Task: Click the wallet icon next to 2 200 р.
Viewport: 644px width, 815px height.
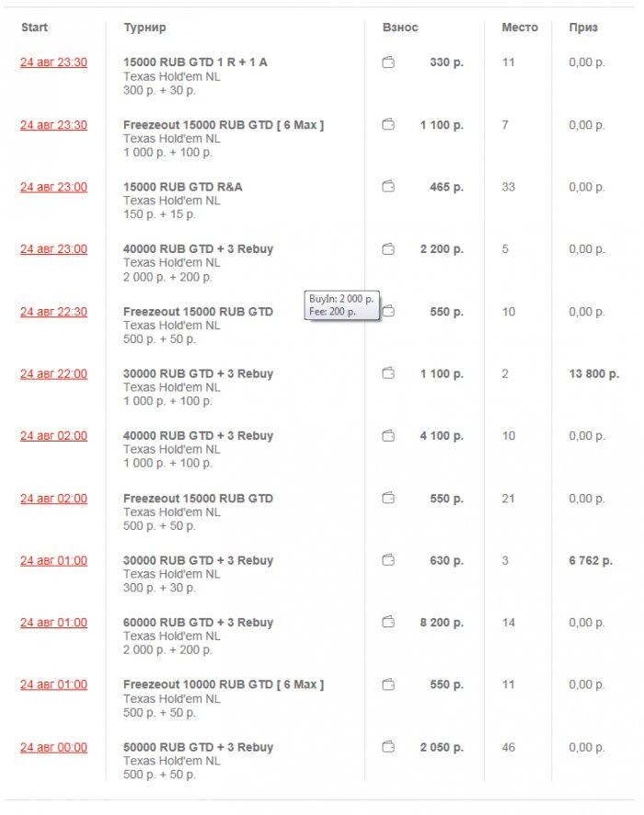Action: (388, 249)
